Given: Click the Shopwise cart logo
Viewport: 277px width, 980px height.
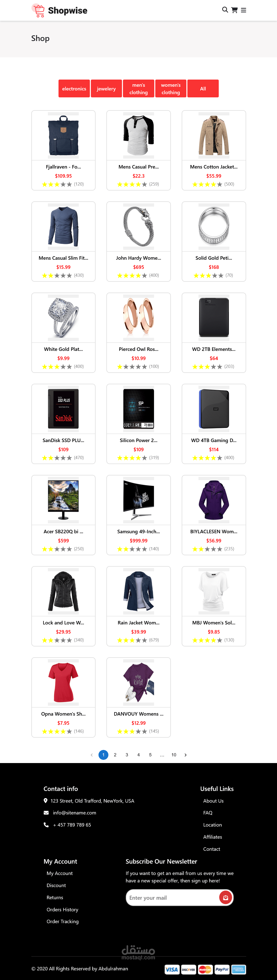Looking at the screenshot, I should 38,10.
